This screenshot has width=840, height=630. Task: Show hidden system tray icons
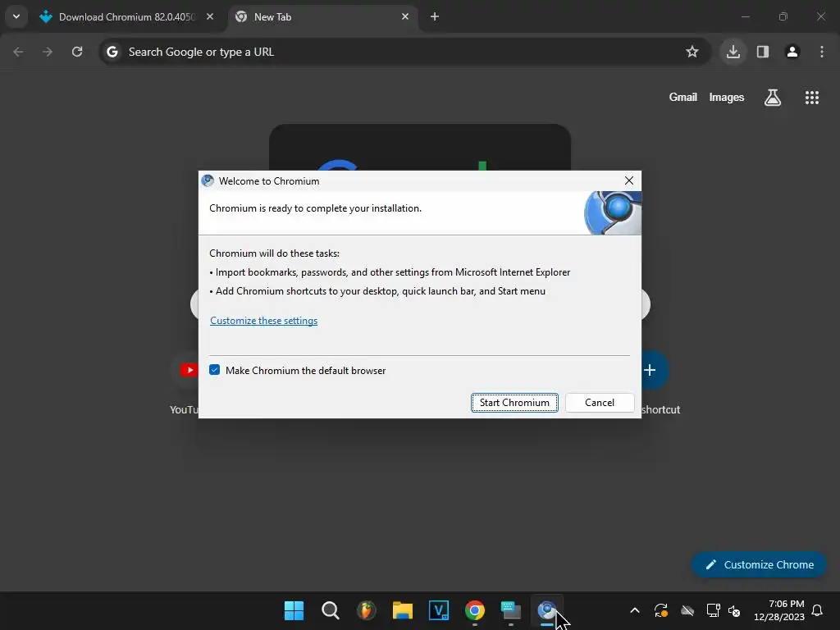(635, 610)
